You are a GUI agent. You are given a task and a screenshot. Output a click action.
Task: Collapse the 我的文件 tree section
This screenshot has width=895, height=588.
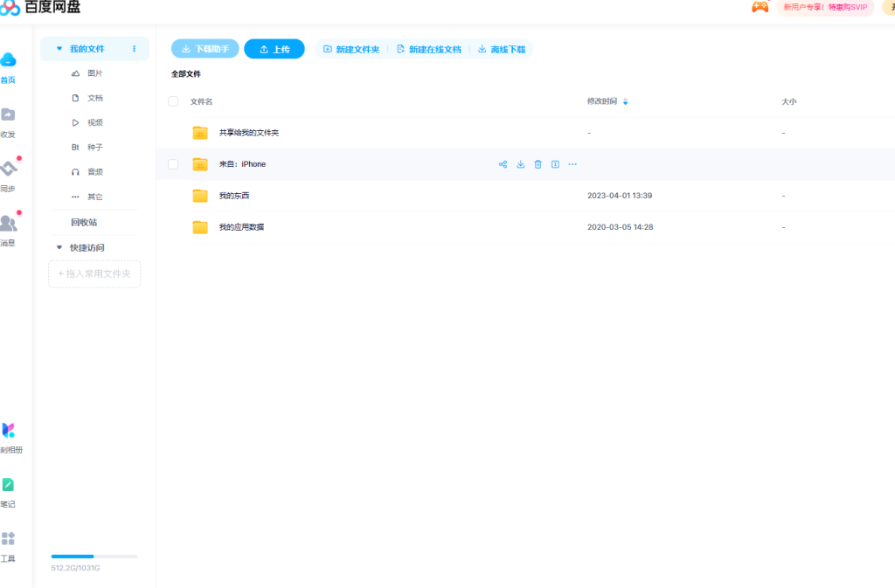(59, 49)
